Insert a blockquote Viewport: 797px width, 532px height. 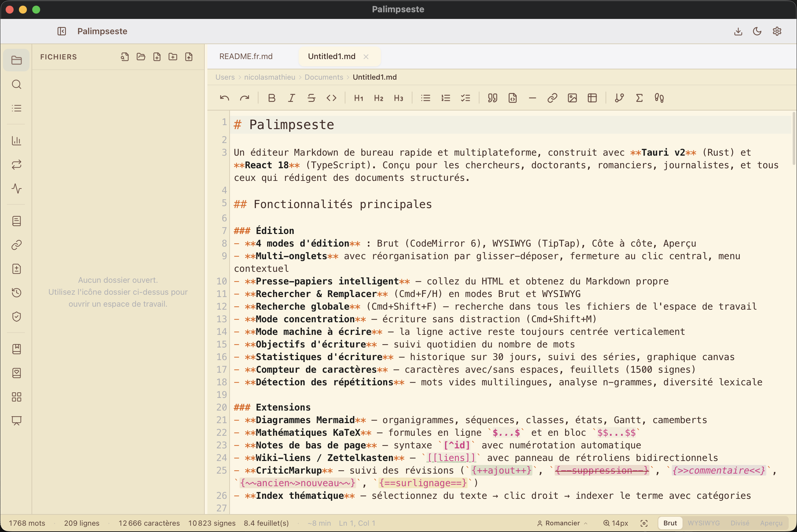492,98
